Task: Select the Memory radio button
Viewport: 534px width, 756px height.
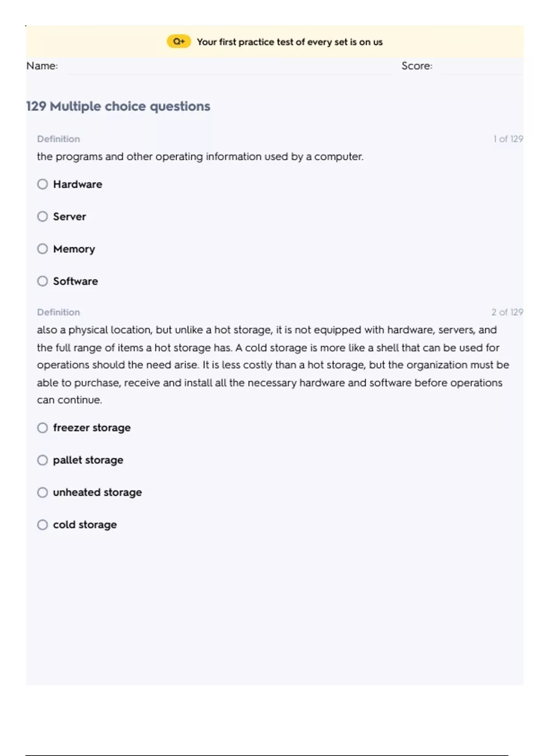Action: 43,249
